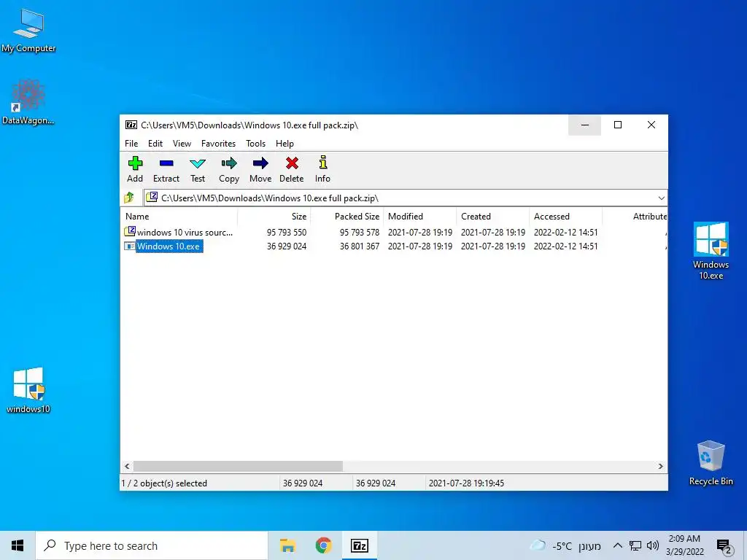Click packed size value 36 801 367
This screenshot has height=560, width=747.
(359, 246)
